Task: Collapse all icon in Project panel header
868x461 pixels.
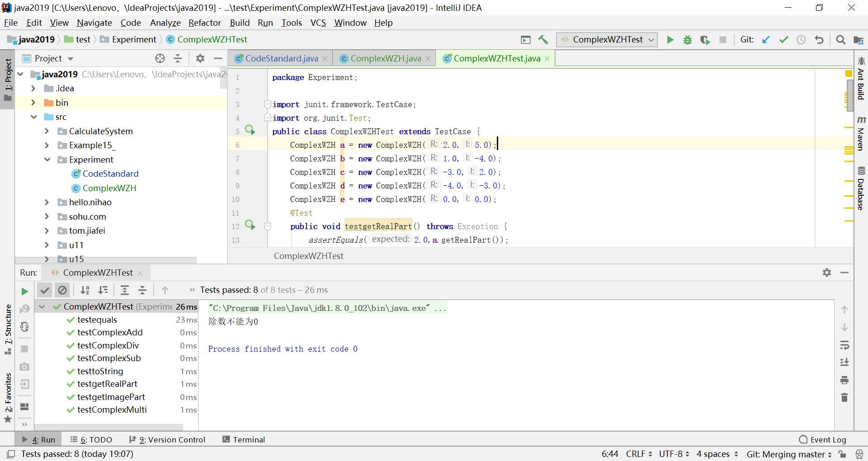Action: pyautogui.click(x=178, y=58)
